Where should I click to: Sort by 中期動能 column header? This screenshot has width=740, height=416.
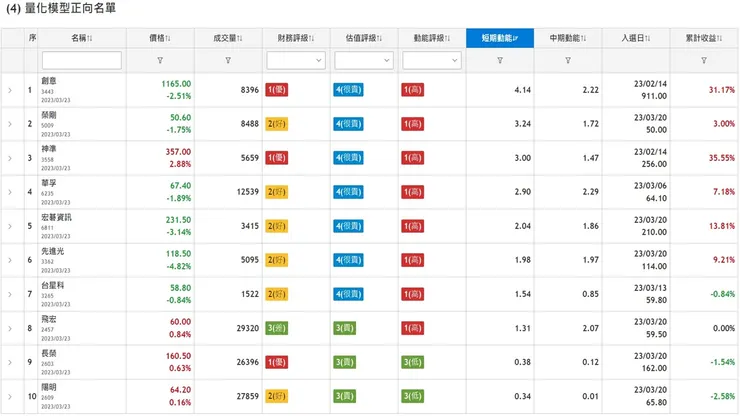point(568,38)
